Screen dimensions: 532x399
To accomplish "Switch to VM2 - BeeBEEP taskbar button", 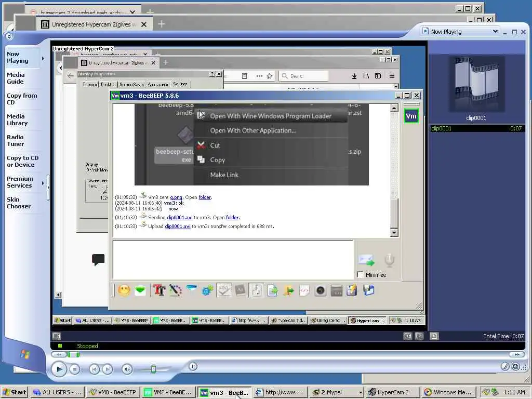I will point(169,392).
